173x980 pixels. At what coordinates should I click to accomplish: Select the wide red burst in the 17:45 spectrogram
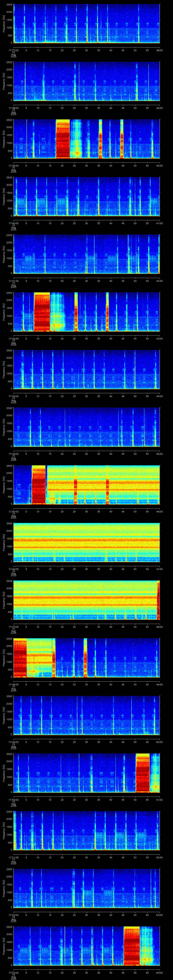click(39, 485)
